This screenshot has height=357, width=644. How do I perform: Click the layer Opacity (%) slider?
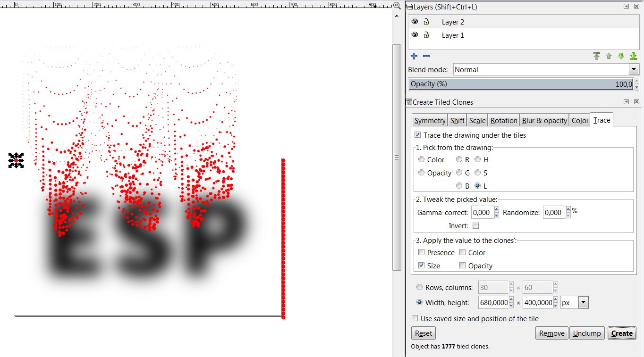click(x=519, y=84)
